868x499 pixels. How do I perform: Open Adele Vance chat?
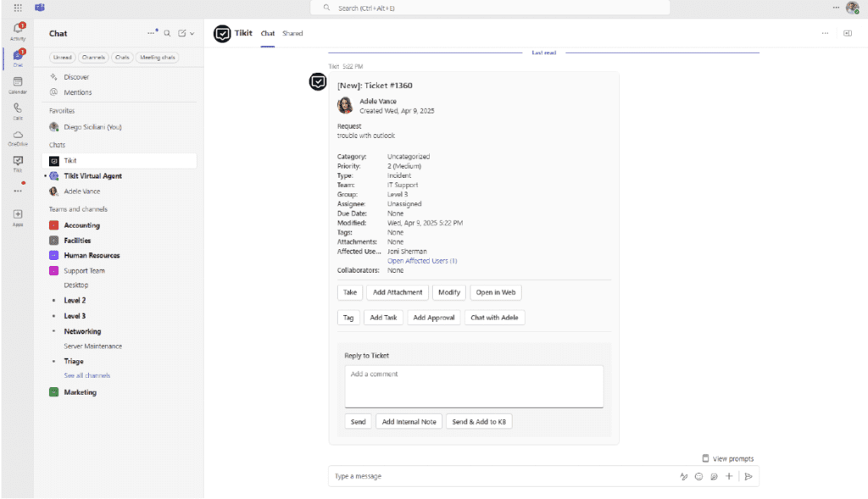click(x=119, y=191)
